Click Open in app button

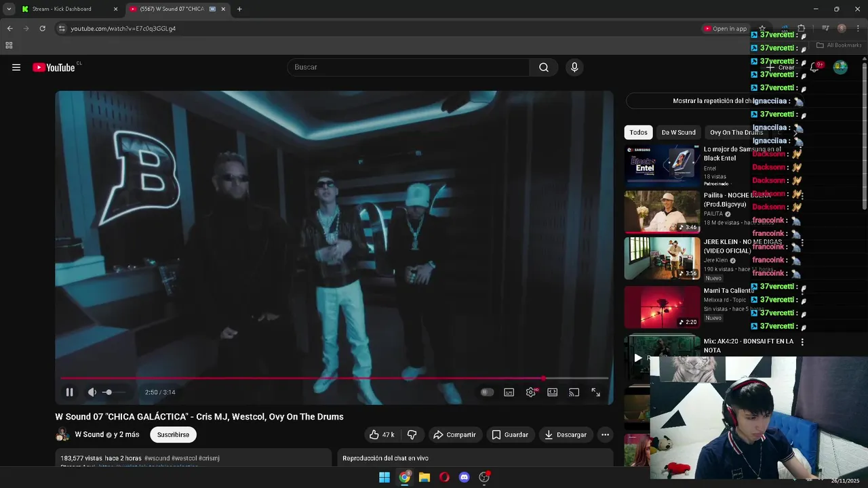pyautogui.click(x=725, y=28)
